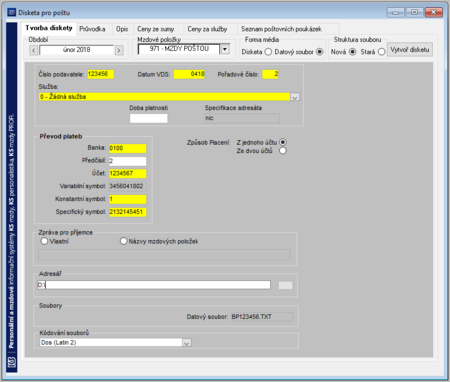Click the Účet input field
The width and height of the screenshot is (450, 382).
128,174
